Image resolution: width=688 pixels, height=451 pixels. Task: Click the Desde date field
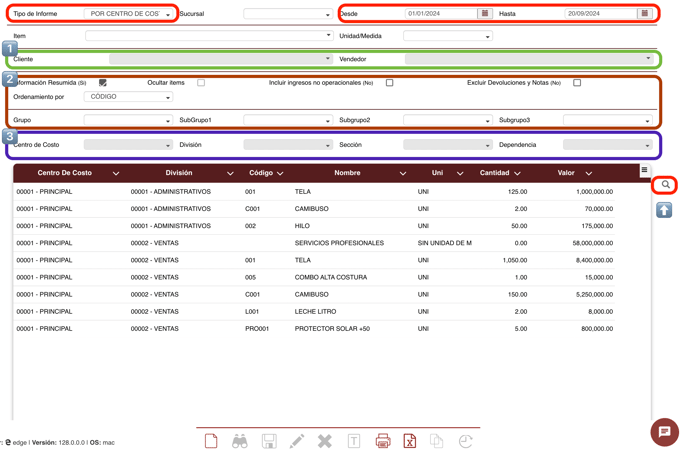(x=441, y=14)
